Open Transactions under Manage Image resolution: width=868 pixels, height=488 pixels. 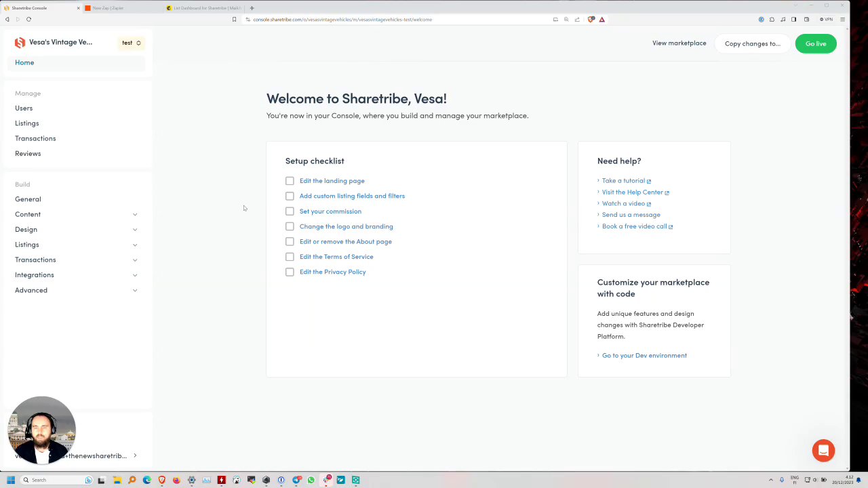pyautogui.click(x=35, y=138)
